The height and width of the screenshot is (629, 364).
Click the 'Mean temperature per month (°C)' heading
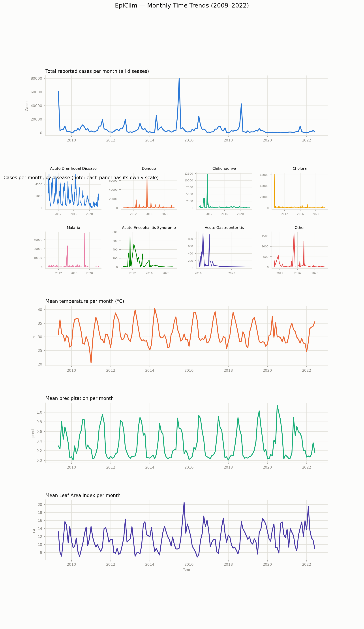pos(84,301)
